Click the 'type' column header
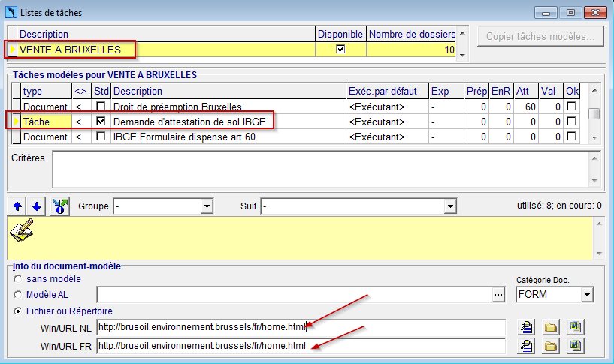614x364 pixels. coord(46,91)
